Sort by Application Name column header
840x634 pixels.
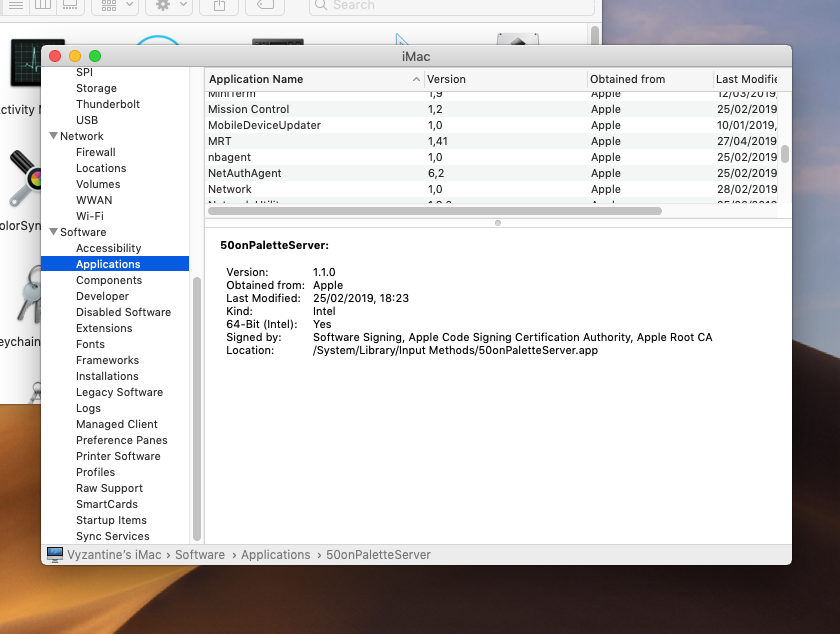pyautogui.click(x=314, y=79)
